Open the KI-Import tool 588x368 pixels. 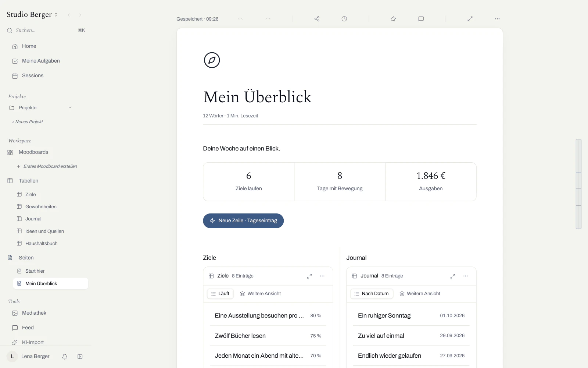pyautogui.click(x=33, y=342)
